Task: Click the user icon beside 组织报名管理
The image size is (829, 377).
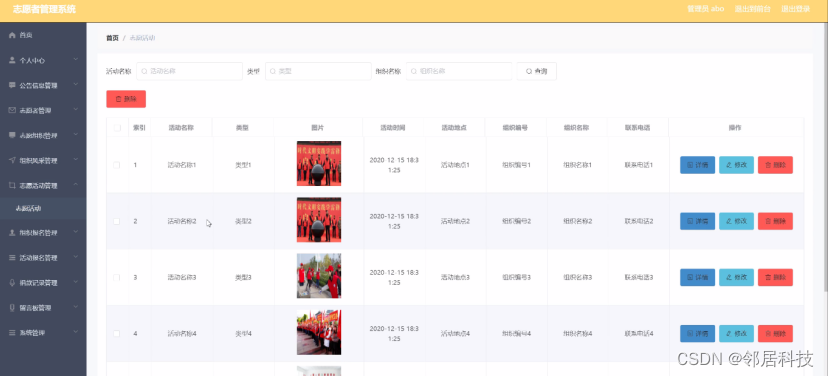Action: tap(12, 233)
